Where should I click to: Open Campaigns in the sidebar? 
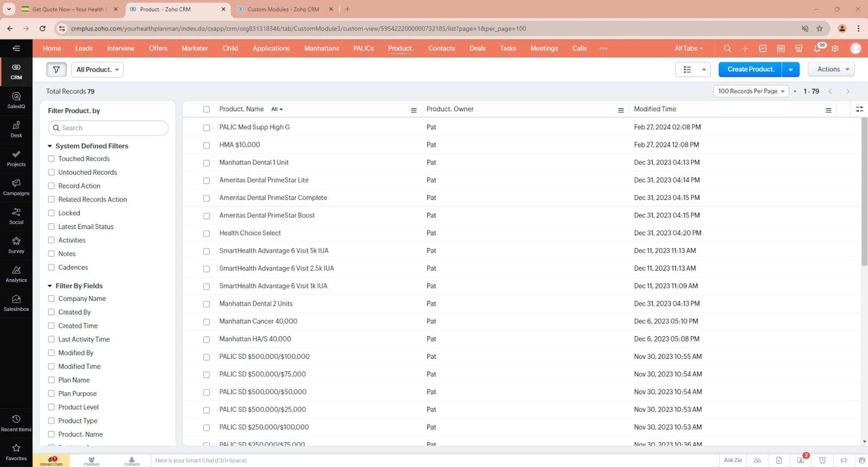pyautogui.click(x=16, y=187)
